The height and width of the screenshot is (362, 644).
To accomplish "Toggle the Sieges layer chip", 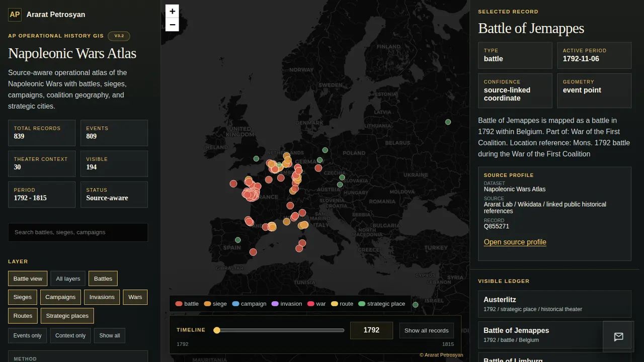I will (x=22, y=297).
